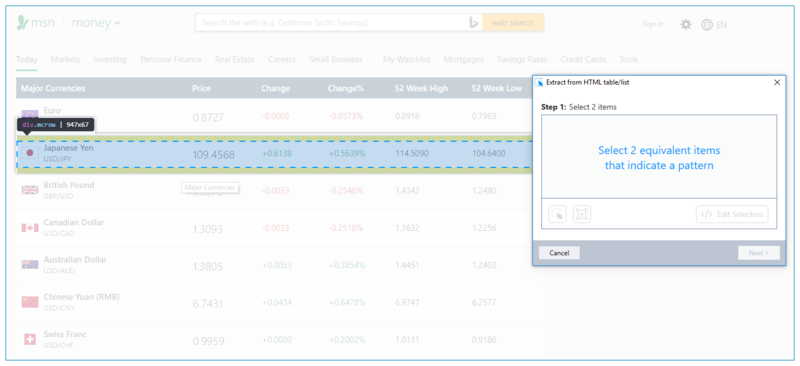Click the Canadian Dollar currency name

74,222
